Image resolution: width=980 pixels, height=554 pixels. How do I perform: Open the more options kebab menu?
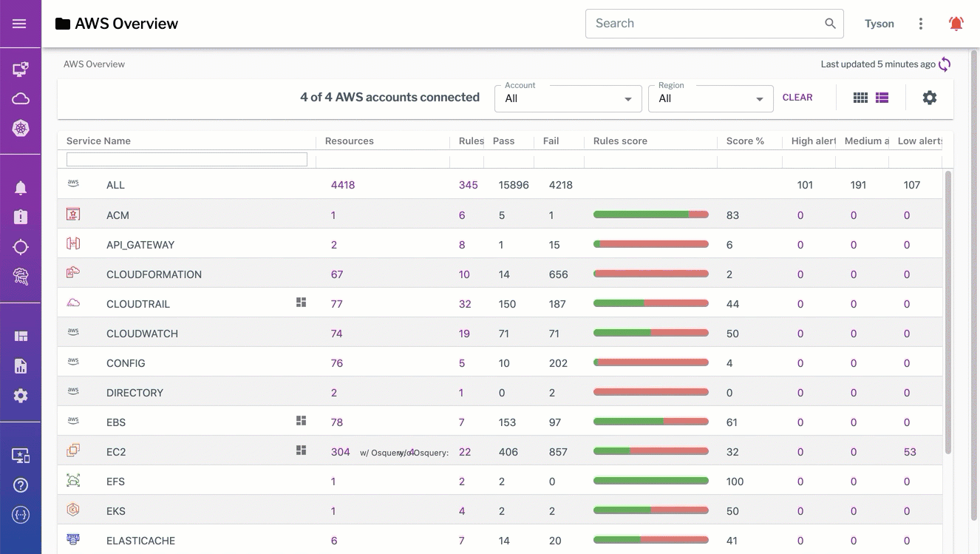921,24
